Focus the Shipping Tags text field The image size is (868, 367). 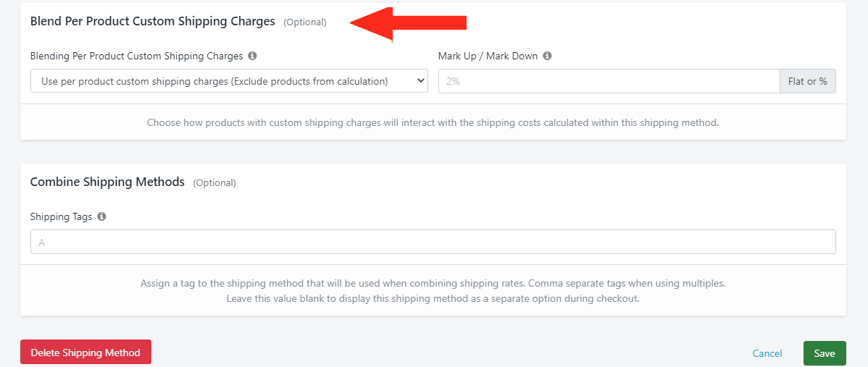(x=433, y=242)
